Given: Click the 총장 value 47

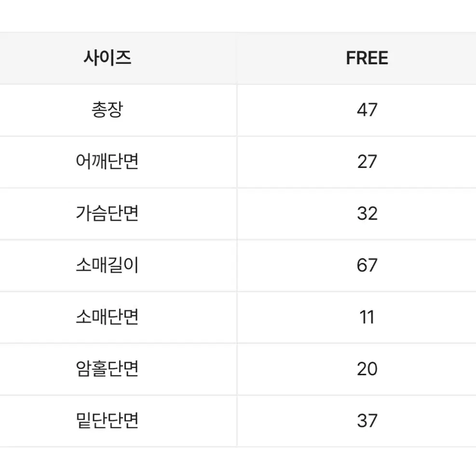Looking at the screenshot, I should 367,110.
